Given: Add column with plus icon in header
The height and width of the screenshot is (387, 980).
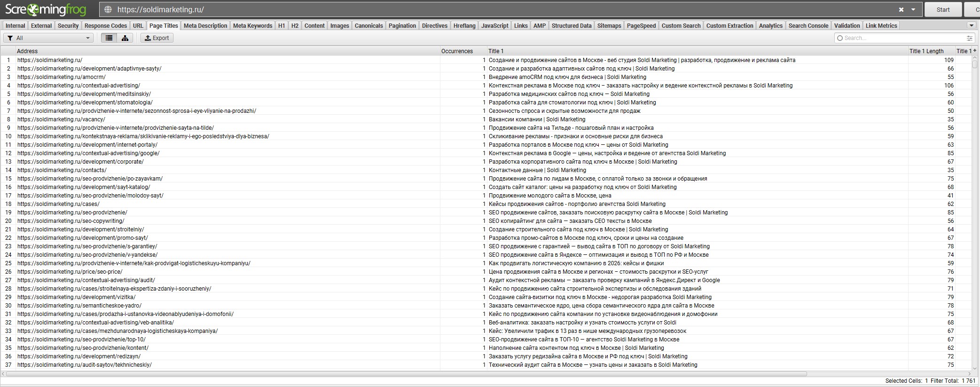Looking at the screenshot, I should click(975, 51).
